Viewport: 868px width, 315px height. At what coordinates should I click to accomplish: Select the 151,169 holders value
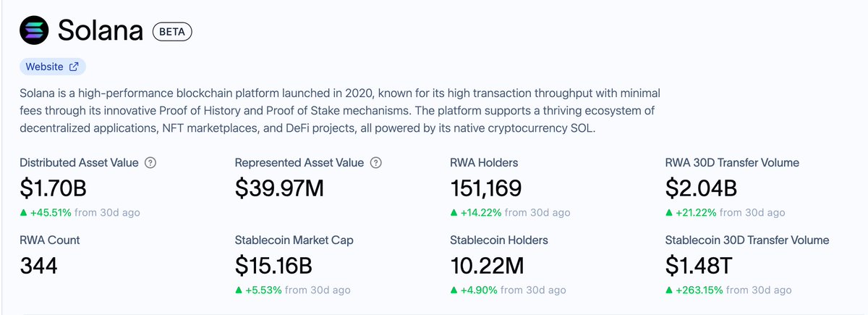point(485,188)
